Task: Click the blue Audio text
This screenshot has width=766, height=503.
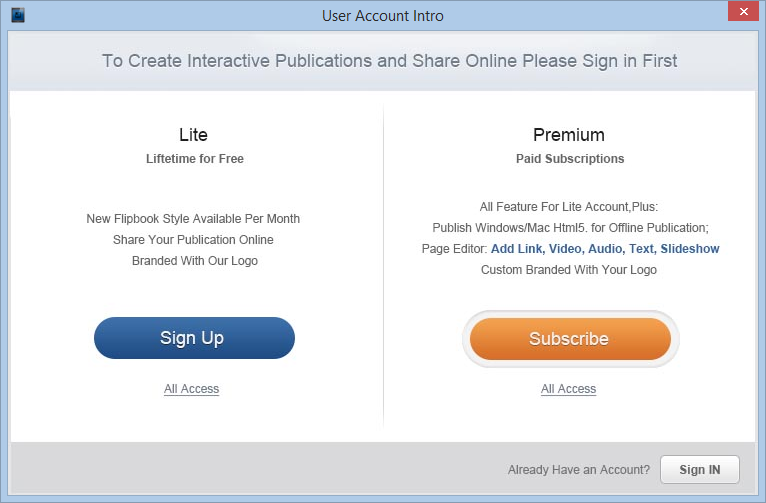Action: (x=606, y=249)
